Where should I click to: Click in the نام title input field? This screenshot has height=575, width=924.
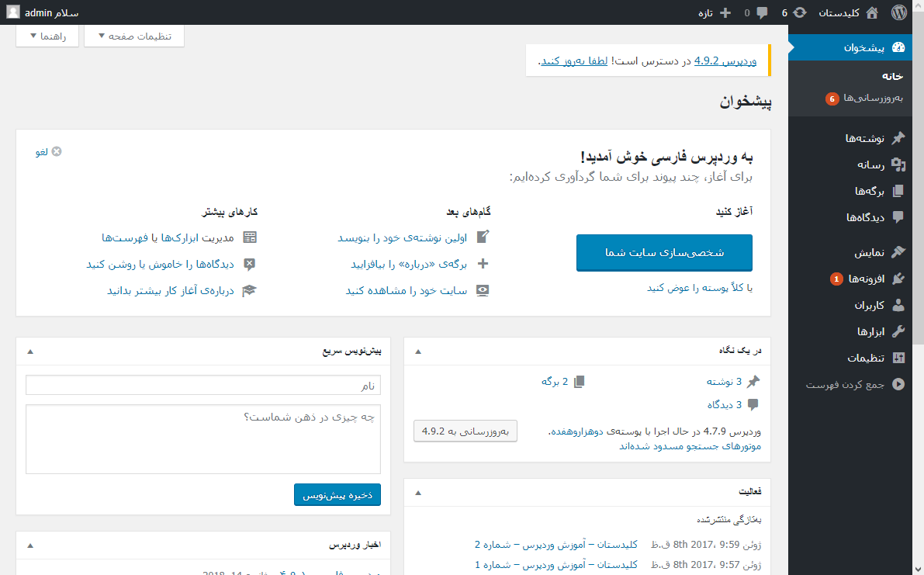click(x=202, y=386)
